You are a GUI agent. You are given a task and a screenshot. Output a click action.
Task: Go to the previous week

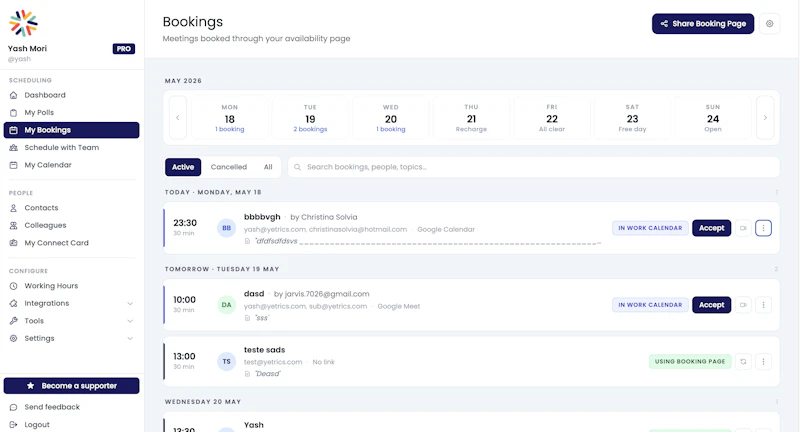tap(178, 118)
